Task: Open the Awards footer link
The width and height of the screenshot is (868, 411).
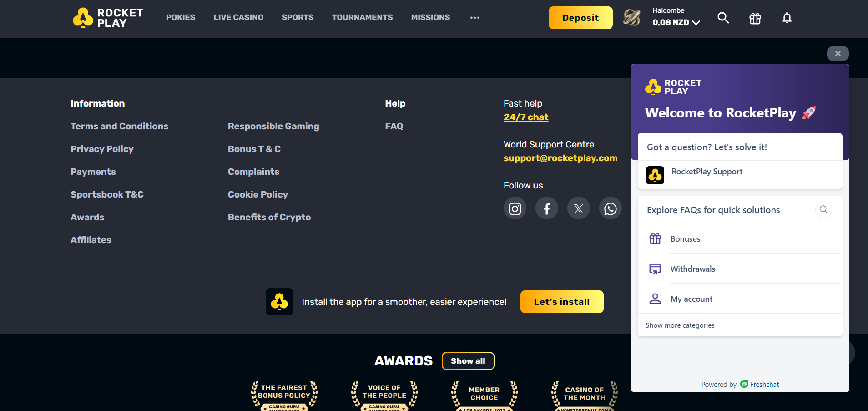Action: coord(87,217)
